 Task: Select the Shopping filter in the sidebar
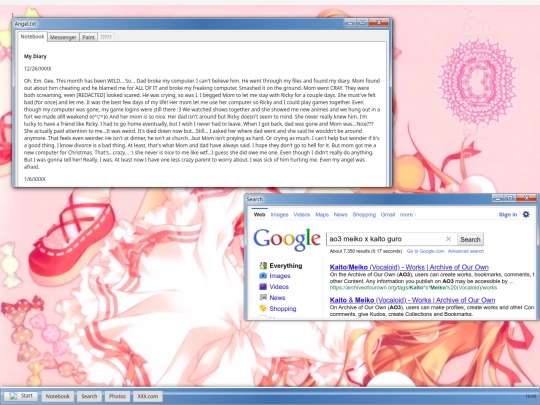tap(283, 308)
